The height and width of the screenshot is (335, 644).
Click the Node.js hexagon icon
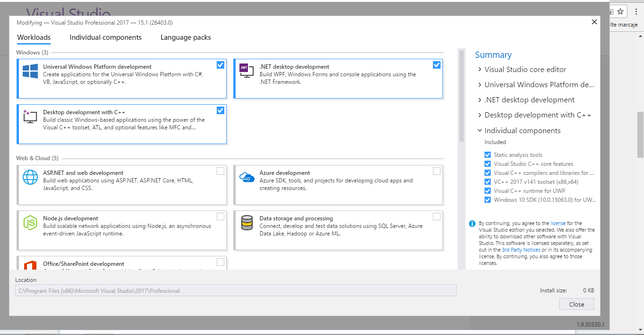(x=30, y=223)
